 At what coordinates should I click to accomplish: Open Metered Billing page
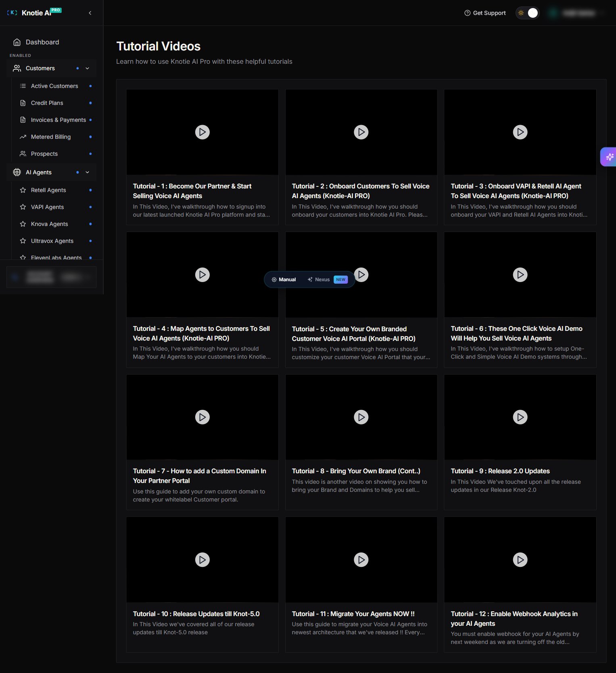click(56, 137)
